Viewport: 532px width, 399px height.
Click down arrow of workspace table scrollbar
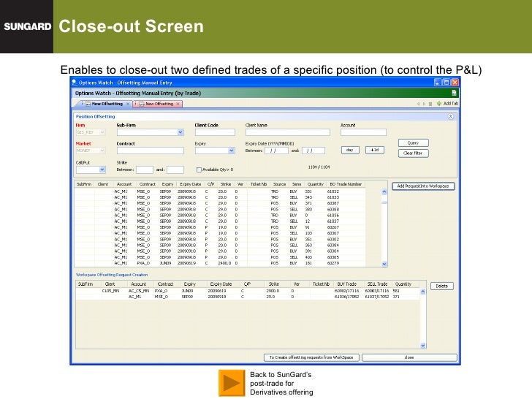click(422, 346)
